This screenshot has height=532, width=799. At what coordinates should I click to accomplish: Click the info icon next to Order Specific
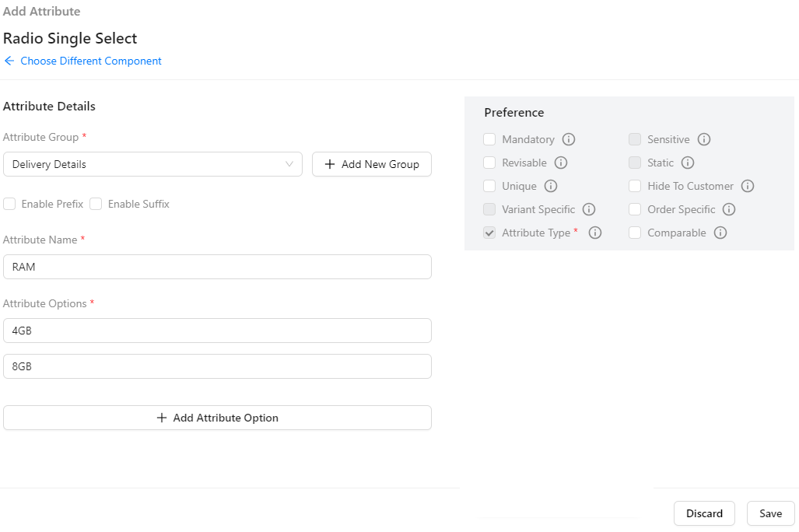click(729, 210)
